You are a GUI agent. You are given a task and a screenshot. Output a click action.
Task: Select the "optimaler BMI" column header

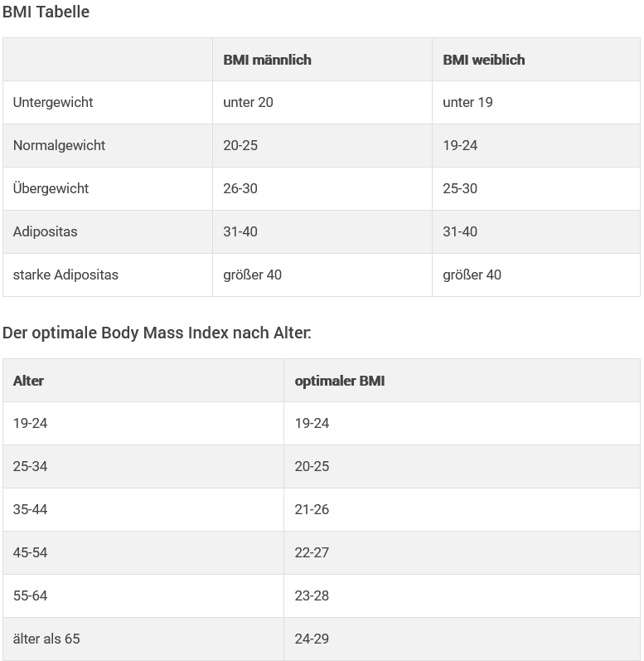click(x=339, y=381)
